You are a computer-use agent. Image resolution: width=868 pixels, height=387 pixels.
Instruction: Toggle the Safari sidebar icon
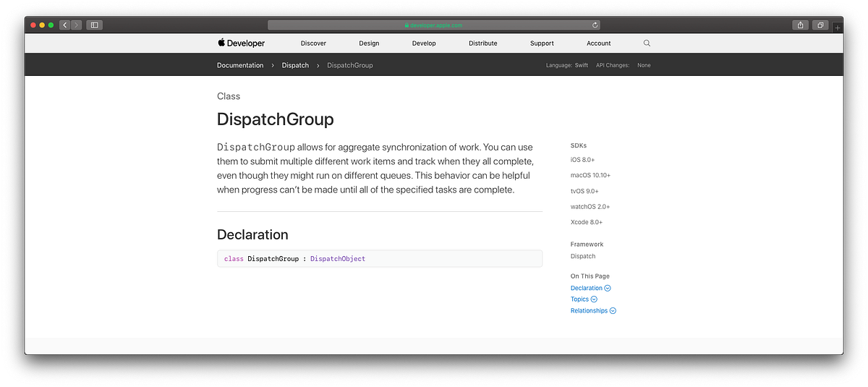[94, 25]
